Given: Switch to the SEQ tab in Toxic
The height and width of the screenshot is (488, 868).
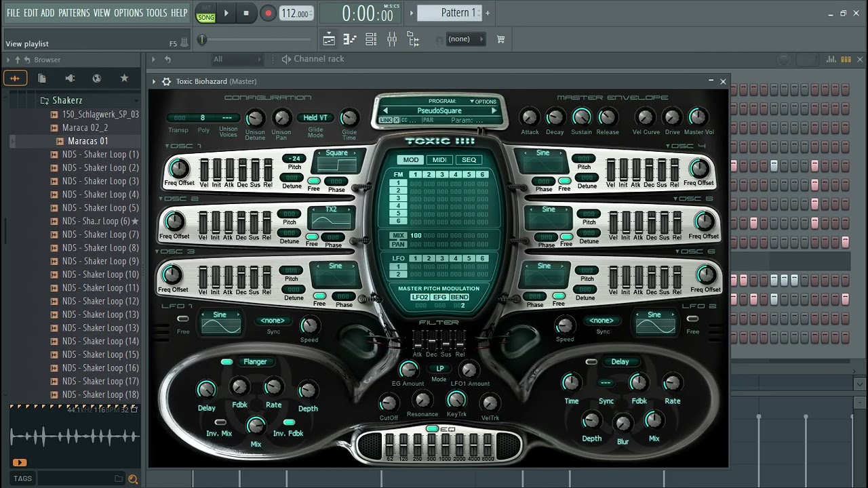Looking at the screenshot, I should (x=469, y=160).
